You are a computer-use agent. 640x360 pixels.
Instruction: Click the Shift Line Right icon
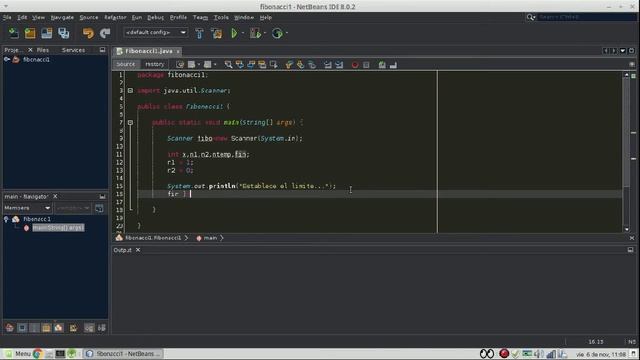point(339,64)
